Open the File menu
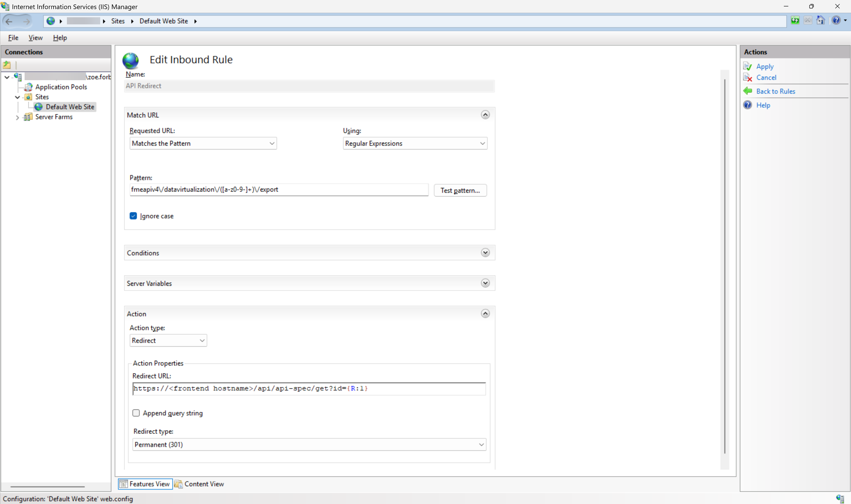The image size is (851, 504). point(13,38)
